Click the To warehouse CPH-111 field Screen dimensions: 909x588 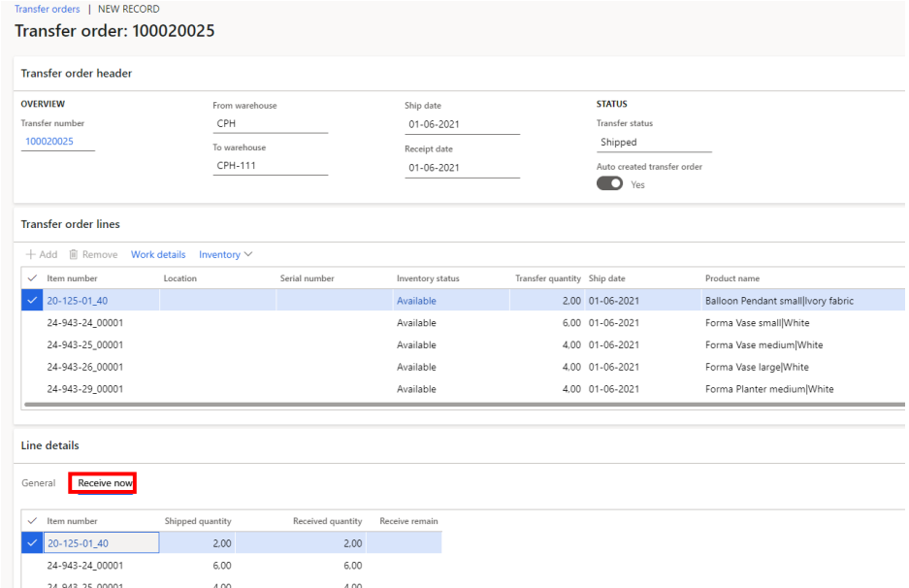[x=270, y=167]
